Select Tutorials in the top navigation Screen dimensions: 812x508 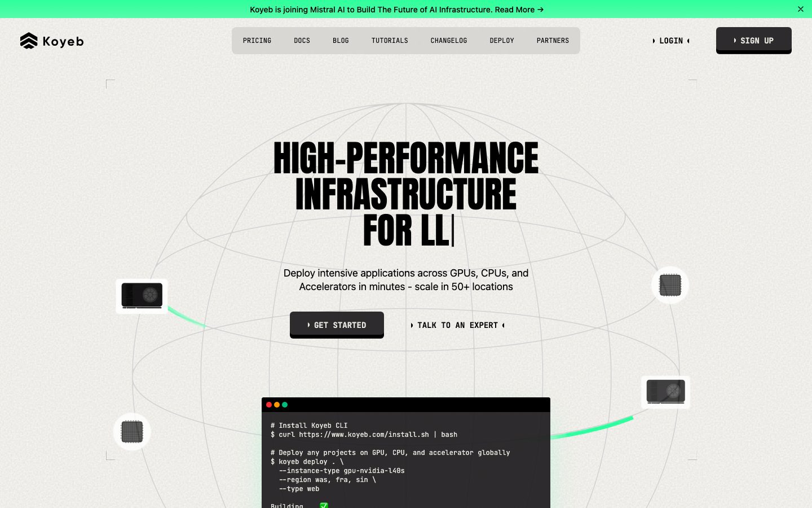point(390,41)
